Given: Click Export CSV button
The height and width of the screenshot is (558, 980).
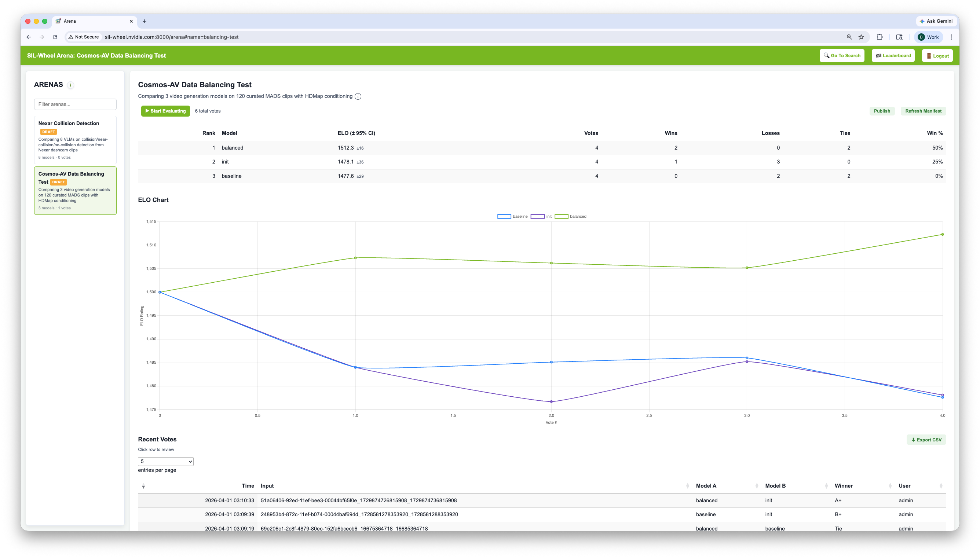Looking at the screenshot, I should (926, 440).
